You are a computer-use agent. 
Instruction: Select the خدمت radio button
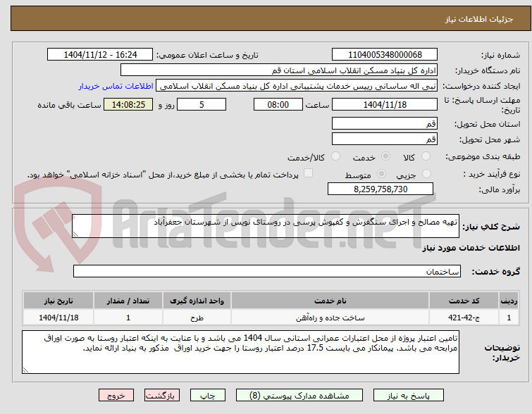click(385, 156)
